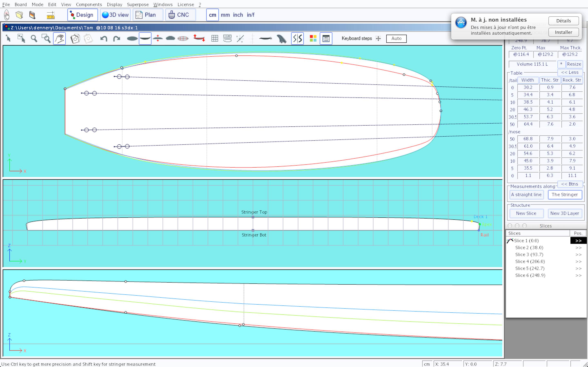Open the colored squares palette icon

(x=313, y=38)
